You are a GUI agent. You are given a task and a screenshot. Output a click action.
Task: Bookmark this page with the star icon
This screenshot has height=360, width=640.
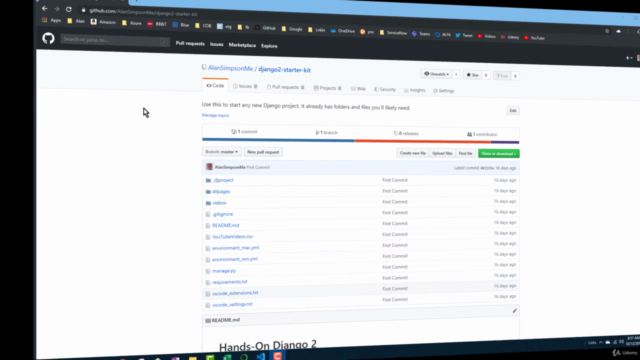[x=607, y=31]
